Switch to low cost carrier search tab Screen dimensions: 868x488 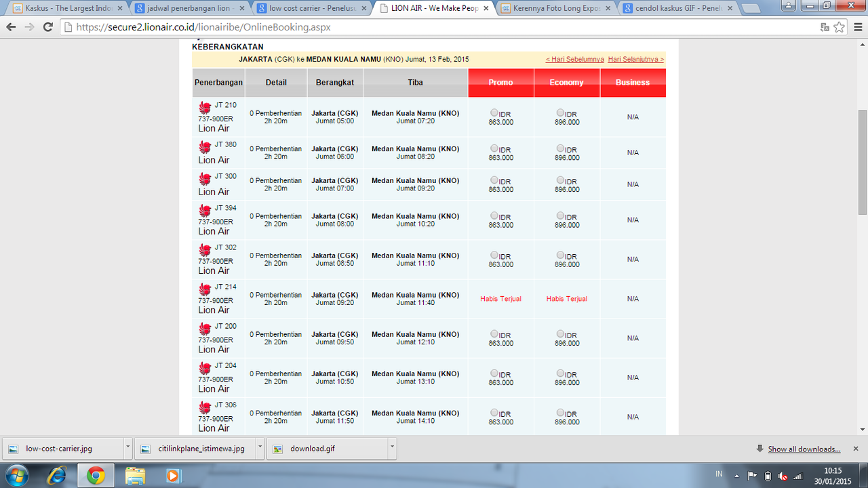point(311,9)
